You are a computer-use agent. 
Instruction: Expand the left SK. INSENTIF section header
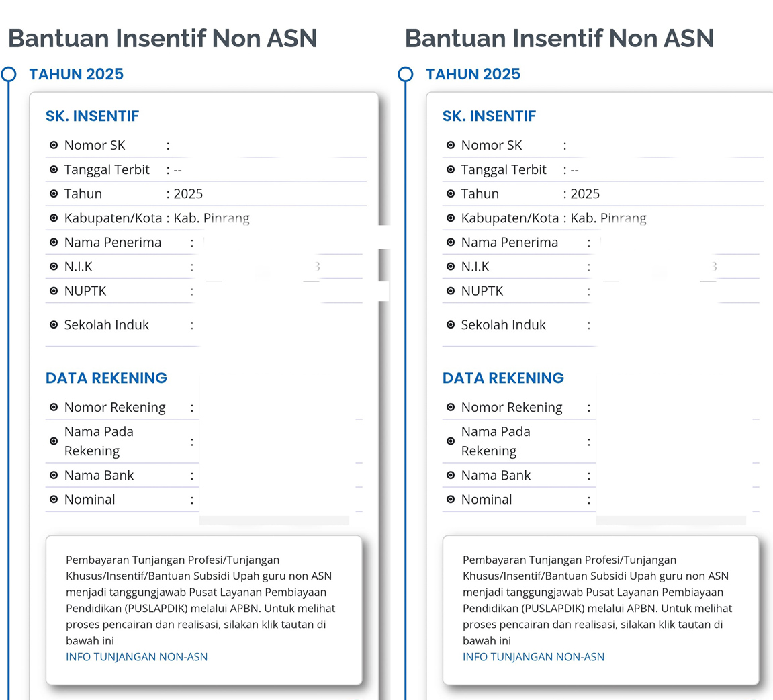click(x=92, y=116)
